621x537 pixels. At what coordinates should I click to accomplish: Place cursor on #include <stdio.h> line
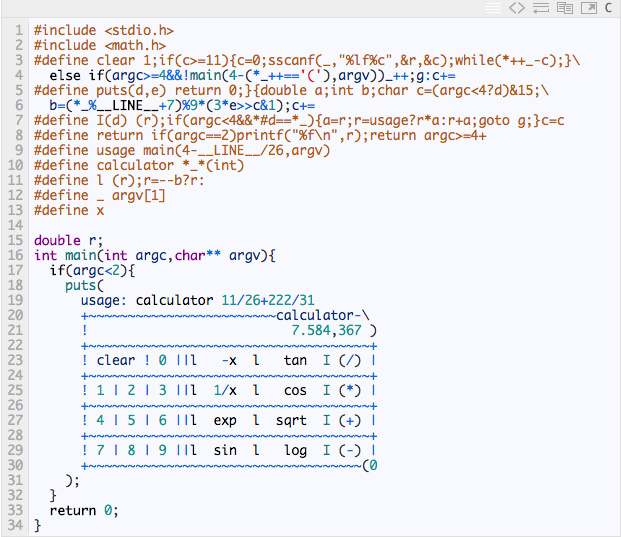pyautogui.click(x=104, y=30)
